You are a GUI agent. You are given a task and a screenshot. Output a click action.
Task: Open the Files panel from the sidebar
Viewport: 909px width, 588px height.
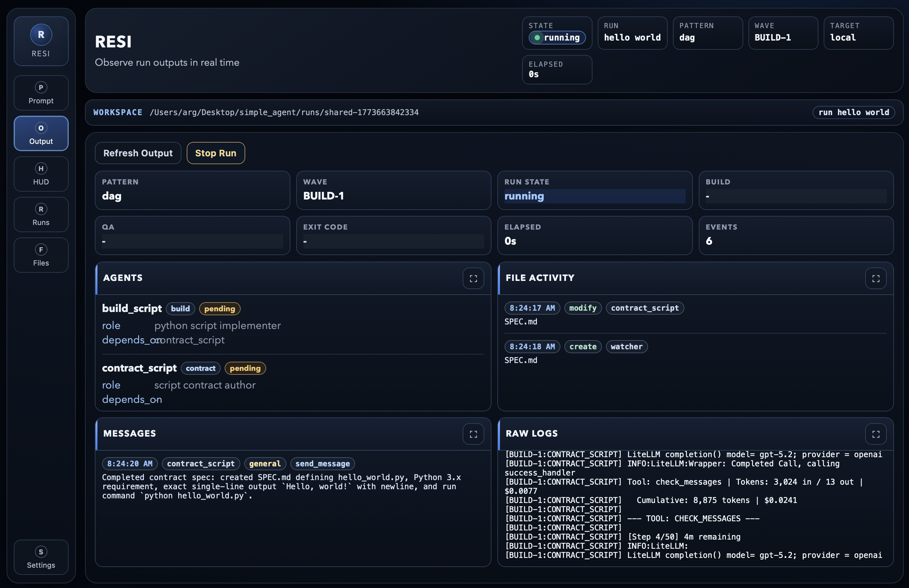click(41, 255)
